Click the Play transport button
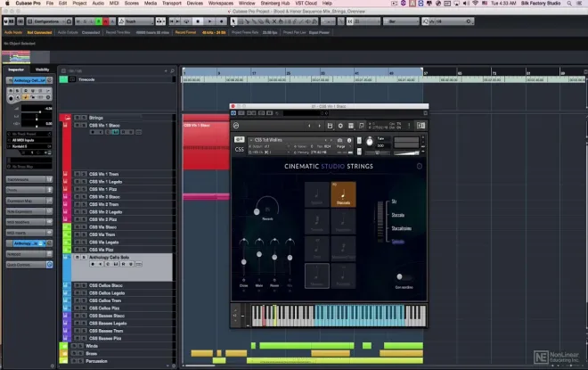Screen dimensions: 588x370 (x=209, y=21)
